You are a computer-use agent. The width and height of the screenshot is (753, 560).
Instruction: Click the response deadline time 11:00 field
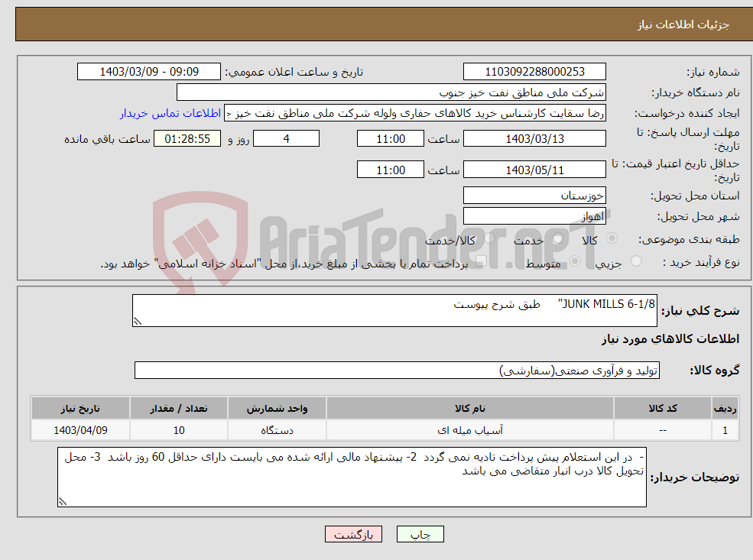(x=391, y=139)
